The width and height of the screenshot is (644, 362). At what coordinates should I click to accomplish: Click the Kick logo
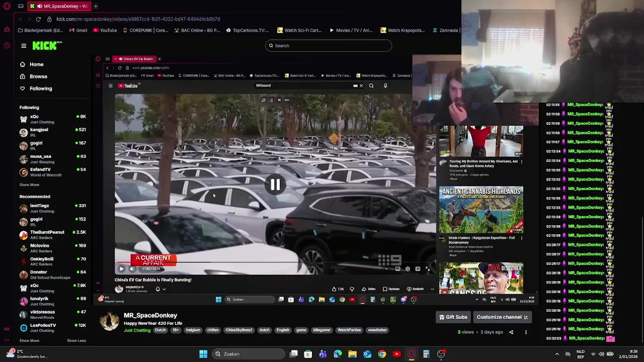point(47,46)
